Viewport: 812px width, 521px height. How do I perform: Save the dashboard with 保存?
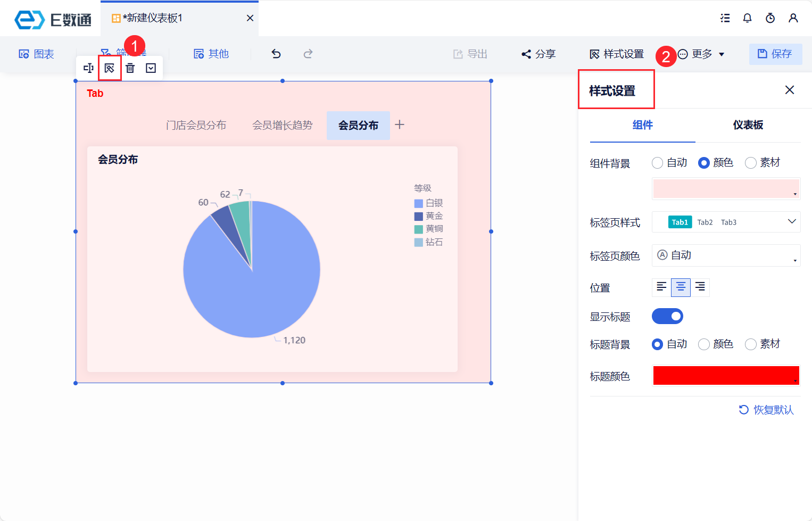click(x=775, y=54)
